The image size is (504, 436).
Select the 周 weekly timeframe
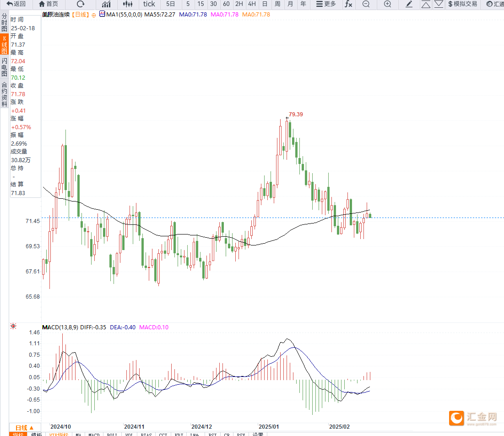pyautogui.click(x=278, y=4)
